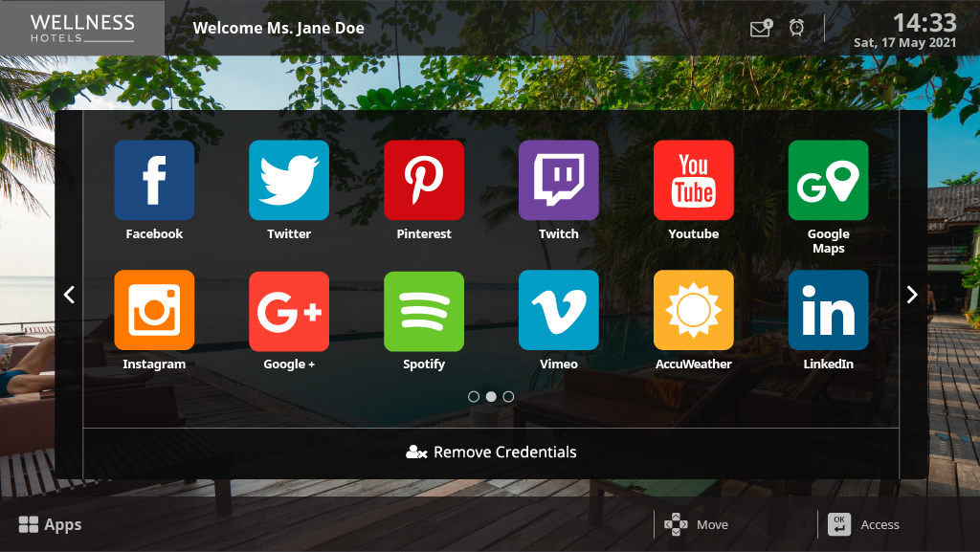Select the Twitch app
The width and height of the screenshot is (980, 552).
[559, 181]
